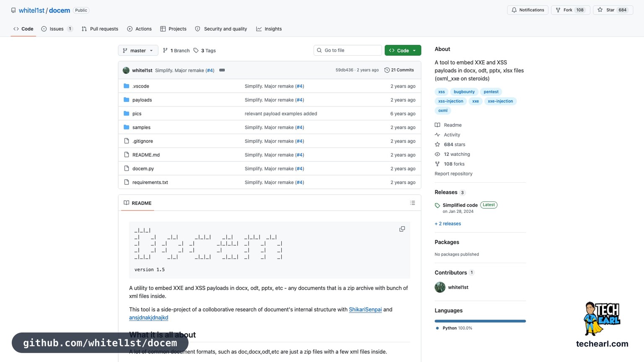Open pull request #4 link in samples row
644x362 pixels.
[x=299, y=127]
